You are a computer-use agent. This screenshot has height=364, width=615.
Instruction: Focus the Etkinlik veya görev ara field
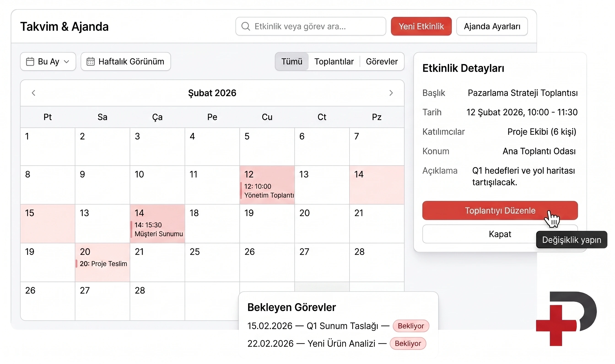tap(310, 26)
